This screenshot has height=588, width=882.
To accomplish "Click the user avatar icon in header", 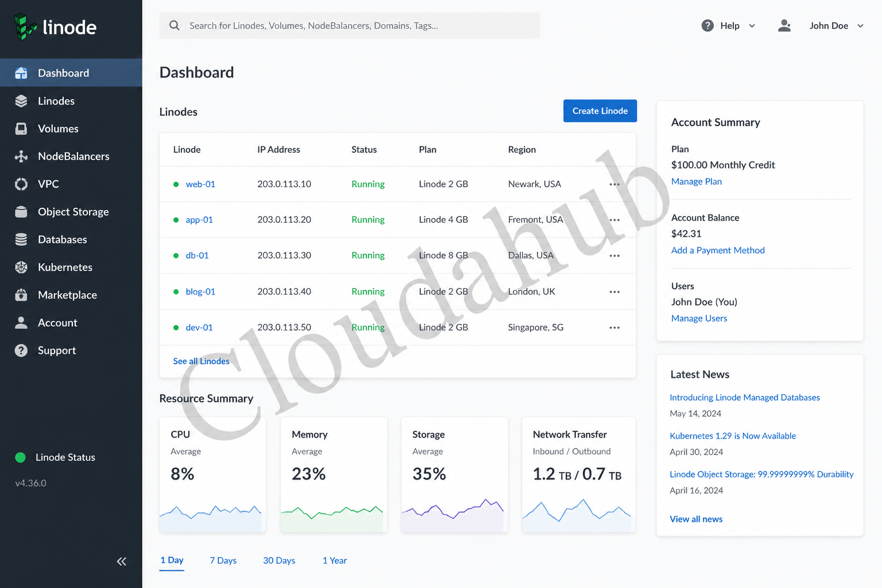I will pos(784,26).
